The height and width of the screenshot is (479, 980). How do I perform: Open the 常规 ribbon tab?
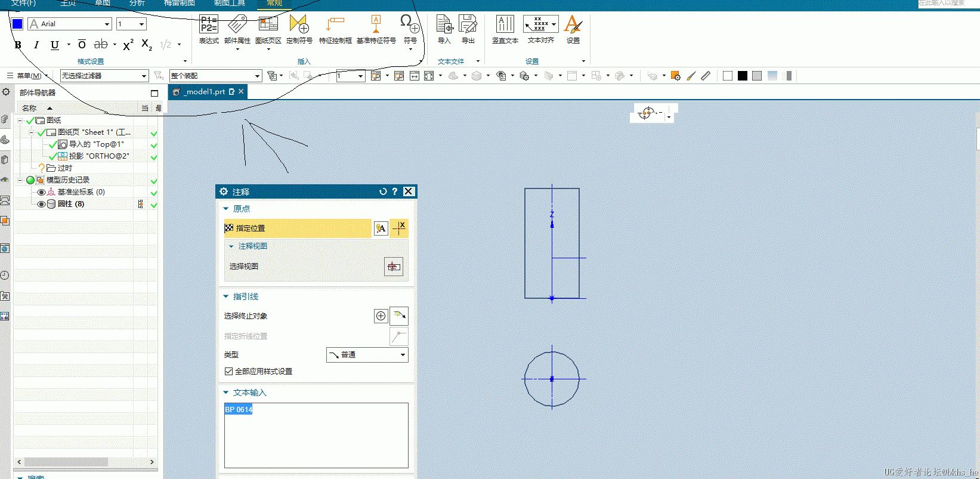(274, 3)
